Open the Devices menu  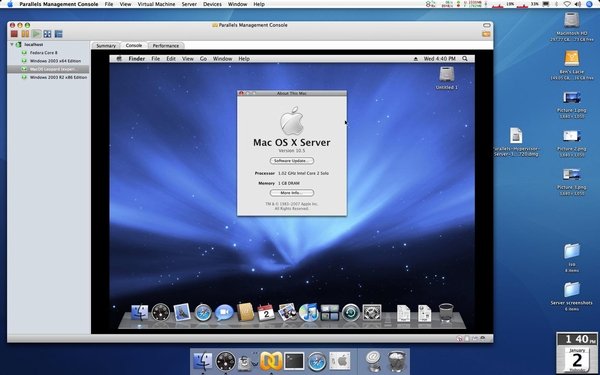[x=212, y=4]
